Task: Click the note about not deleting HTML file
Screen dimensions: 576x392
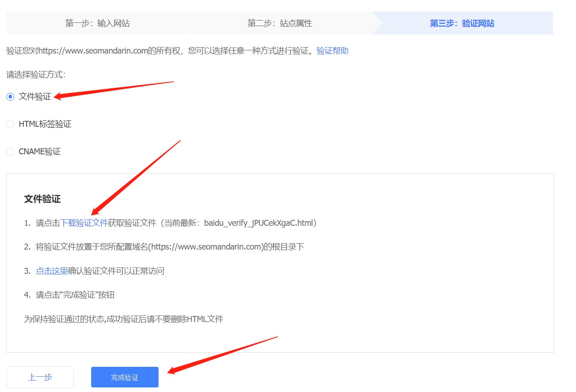Action: (x=124, y=319)
